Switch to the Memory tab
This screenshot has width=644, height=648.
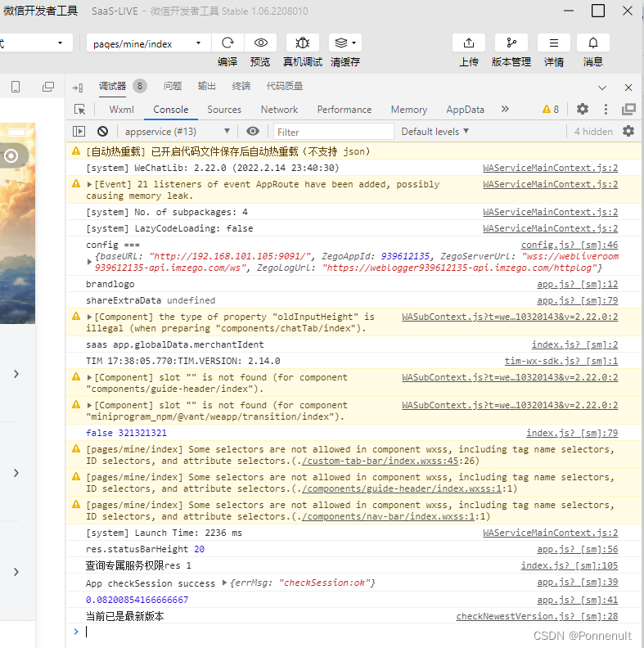coord(409,110)
